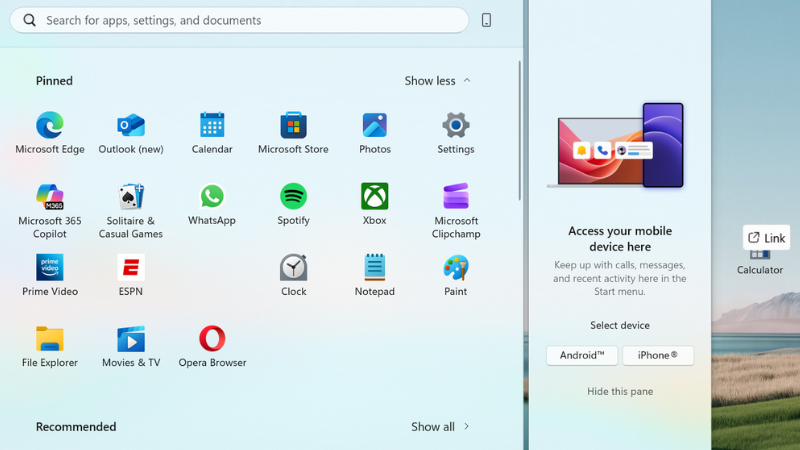This screenshot has width=800, height=450.
Task: Click the phone icon beside search bar
Action: coord(486,20)
